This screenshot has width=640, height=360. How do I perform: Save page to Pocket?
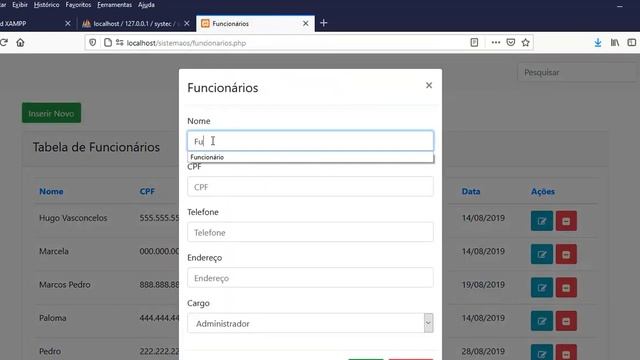click(511, 42)
